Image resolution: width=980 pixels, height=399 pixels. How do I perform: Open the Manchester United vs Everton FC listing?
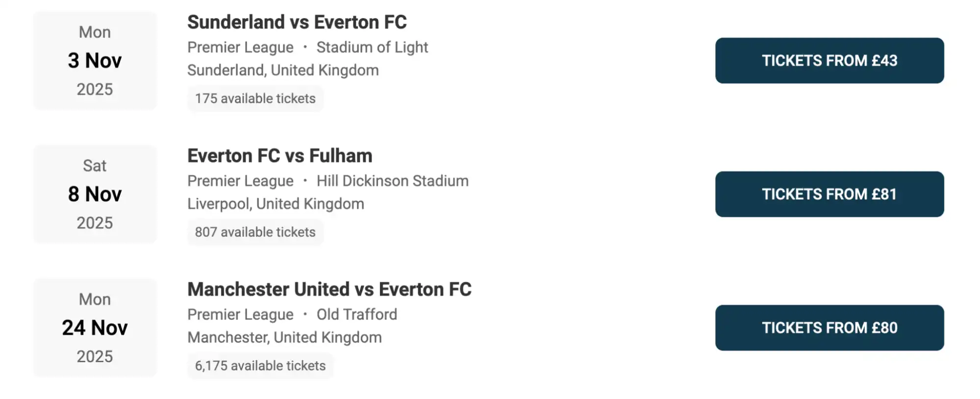pos(329,290)
